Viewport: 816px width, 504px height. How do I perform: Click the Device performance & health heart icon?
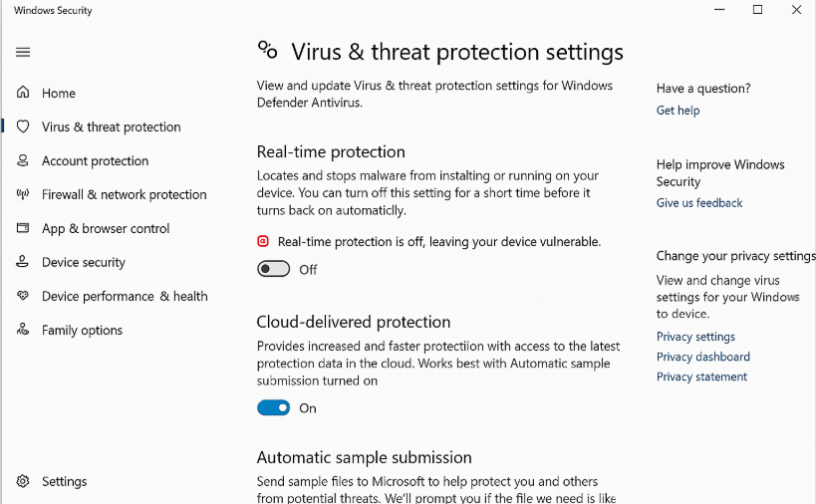click(x=23, y=296)
